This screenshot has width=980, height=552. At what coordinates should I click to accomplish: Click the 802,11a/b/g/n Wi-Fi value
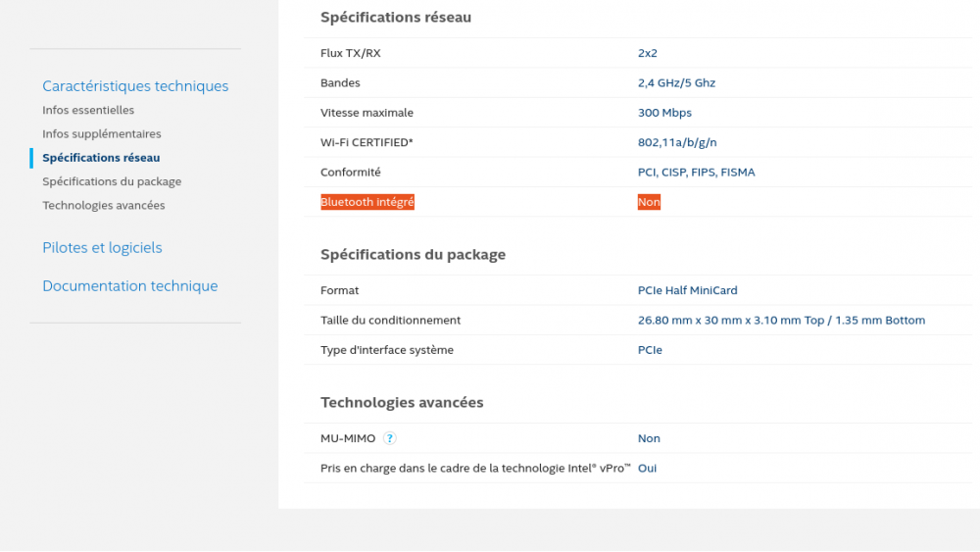(x=677, y=142)
